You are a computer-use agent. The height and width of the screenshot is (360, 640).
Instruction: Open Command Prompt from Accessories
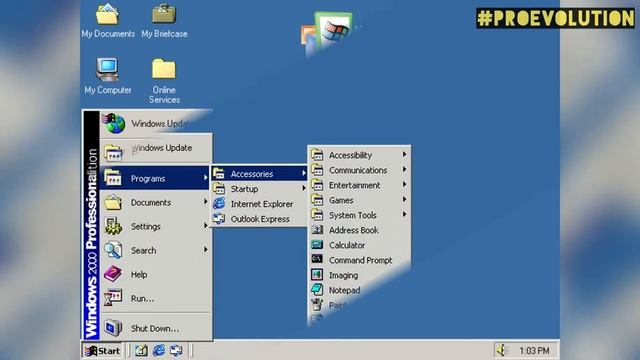pos(359,260)
